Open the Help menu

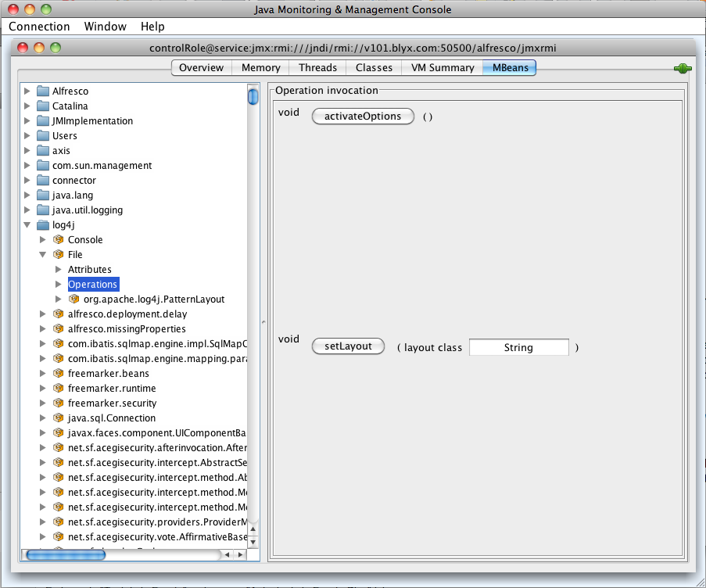pyautogui.click(x=152, y=27)
